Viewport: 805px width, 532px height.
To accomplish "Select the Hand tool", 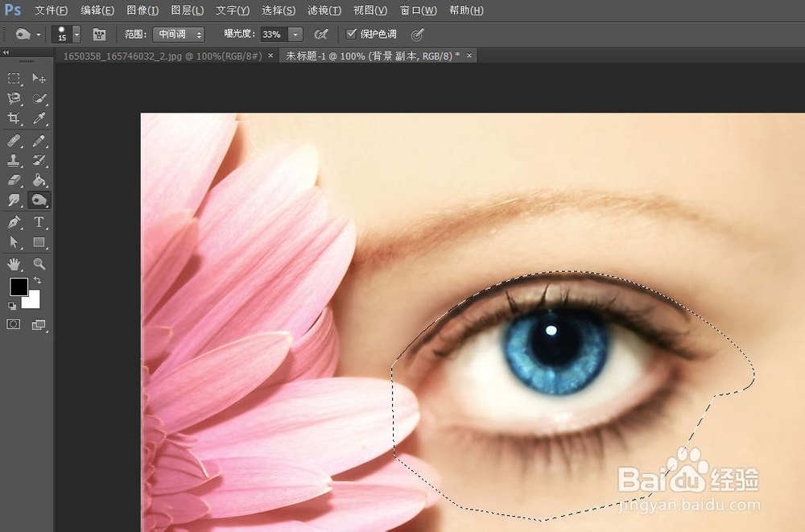I will (14, 263).
